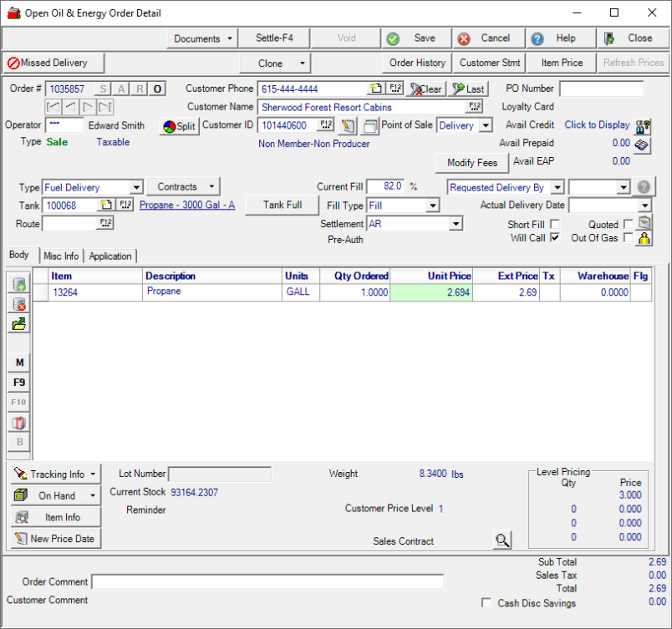Open the Propane - 3000 Gal - A link
The height and width of the screenshot is (629, 672).
tap(187, 205)
